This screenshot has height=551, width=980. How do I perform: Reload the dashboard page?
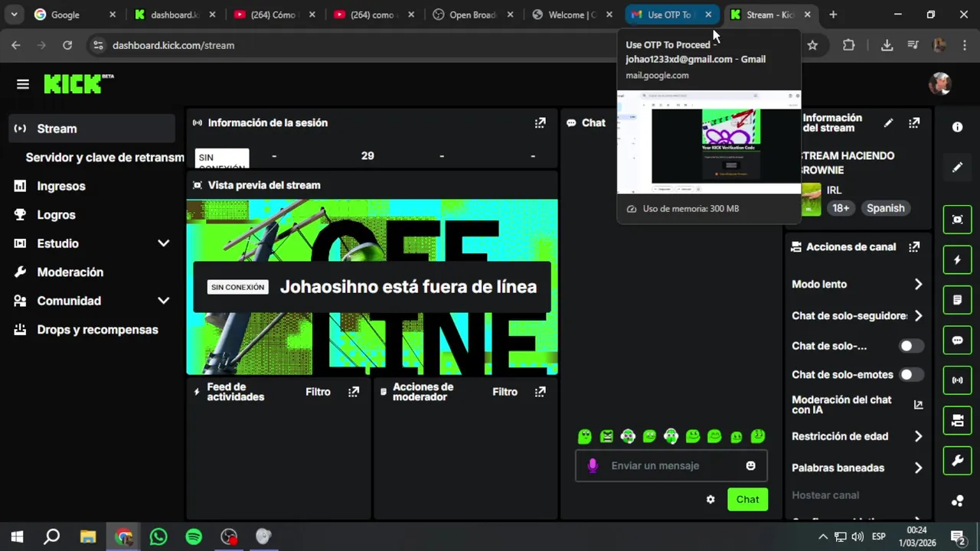click(67, 45)
